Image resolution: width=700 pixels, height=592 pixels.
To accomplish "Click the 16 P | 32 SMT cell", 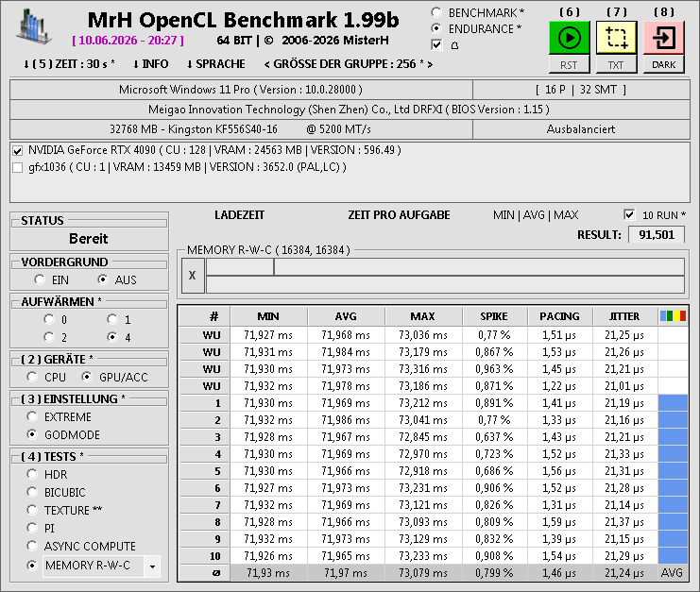I will [x=581, y=90].
